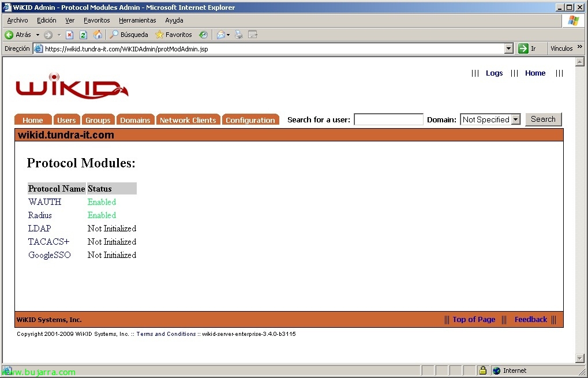This screenshot has width=588, height=378.
Task: Click the Search button
Action: coord(543,119)
